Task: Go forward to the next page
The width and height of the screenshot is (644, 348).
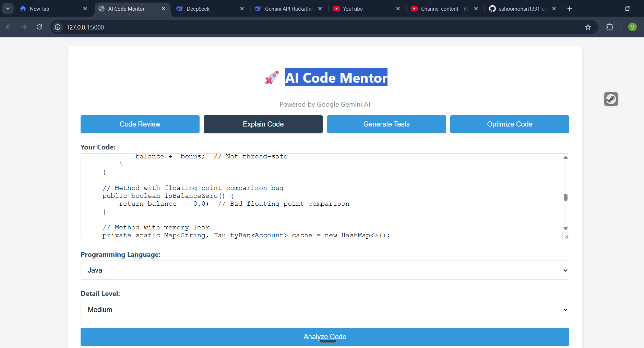Action: pyautogui.click(x=24, y=27)
